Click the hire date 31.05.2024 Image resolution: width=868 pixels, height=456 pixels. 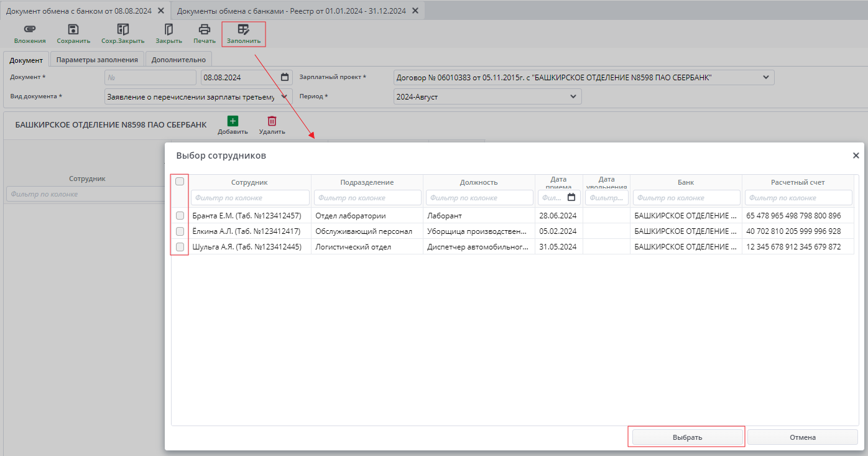[559, 247]
